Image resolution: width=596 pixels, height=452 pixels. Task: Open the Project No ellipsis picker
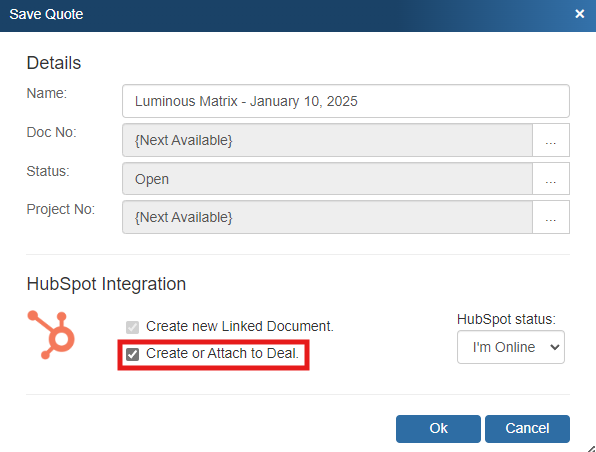551,217
